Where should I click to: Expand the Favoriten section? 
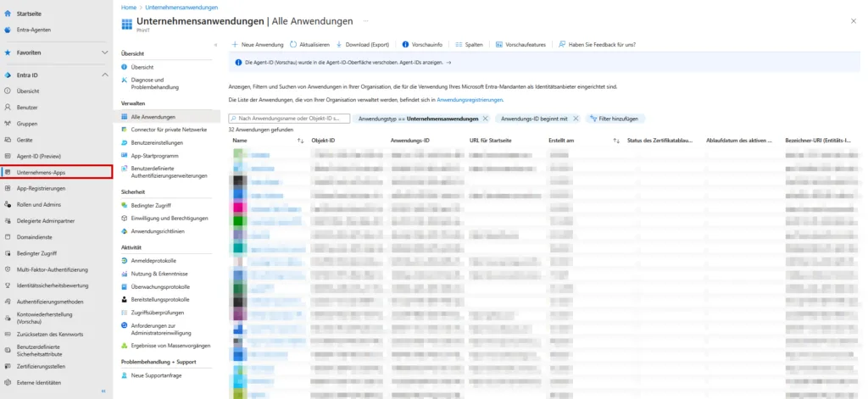pos(105,53)
